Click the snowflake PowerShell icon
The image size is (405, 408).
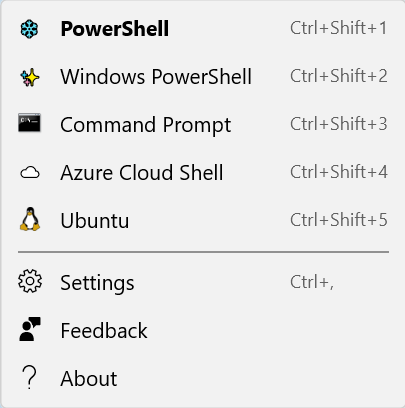29,29
